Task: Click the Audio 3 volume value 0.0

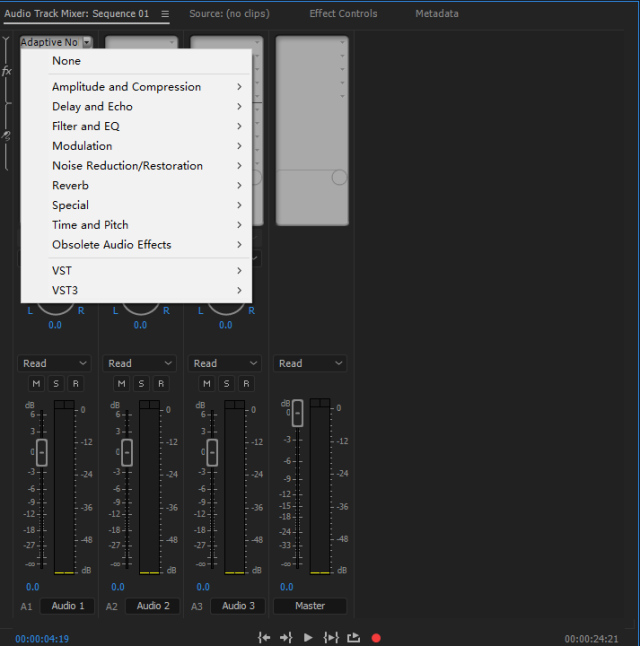Action: pyautogui.click(x=203, y=587)
